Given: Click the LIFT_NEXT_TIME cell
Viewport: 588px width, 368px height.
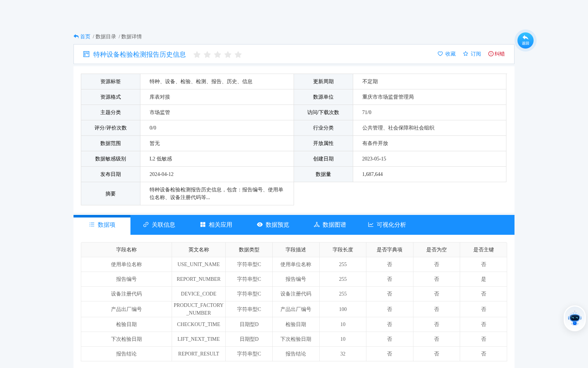Looking at the screenshot, I should (x=199, y=339).
